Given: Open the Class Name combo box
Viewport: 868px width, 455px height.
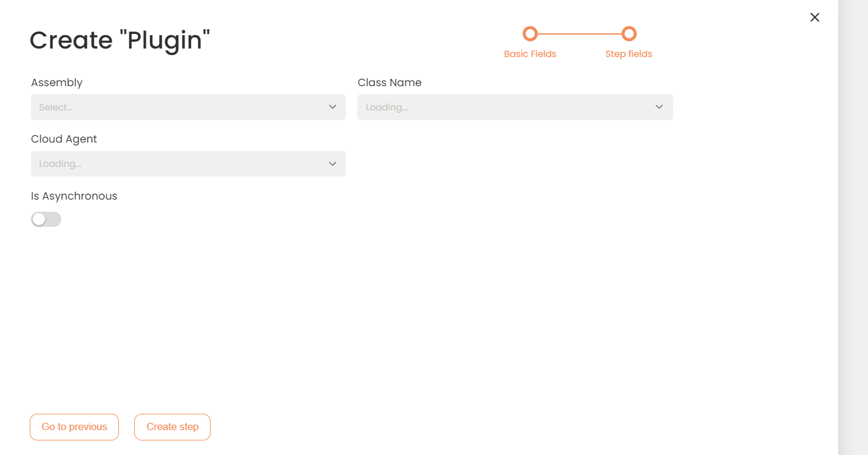Looking at the screenshot, I should pyautogui.click(x=515, y=107).
